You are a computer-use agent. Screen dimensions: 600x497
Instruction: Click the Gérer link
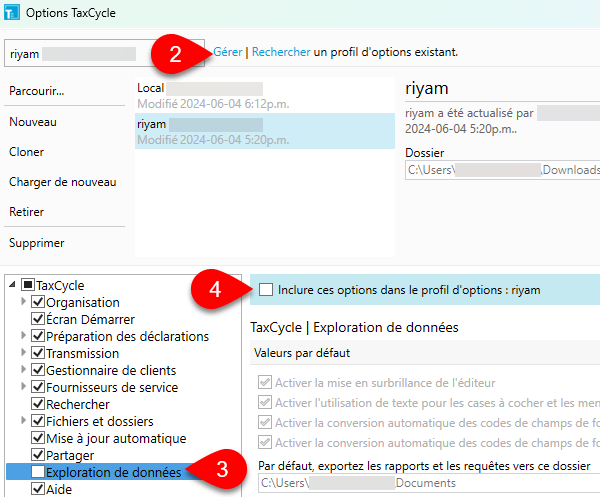(x=228, y=52)
